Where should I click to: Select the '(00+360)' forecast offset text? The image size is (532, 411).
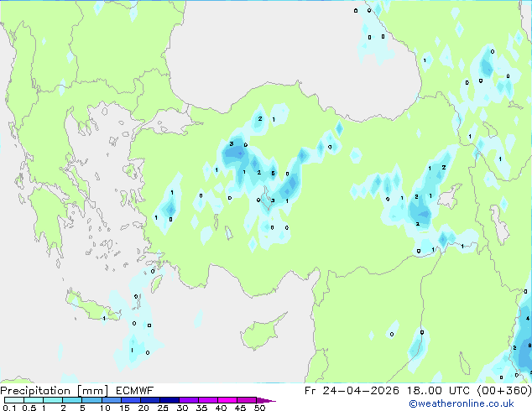point(504,391)
